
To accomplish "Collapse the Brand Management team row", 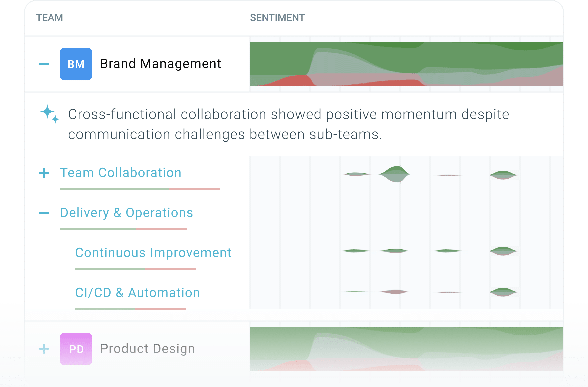I will [44, 64].
